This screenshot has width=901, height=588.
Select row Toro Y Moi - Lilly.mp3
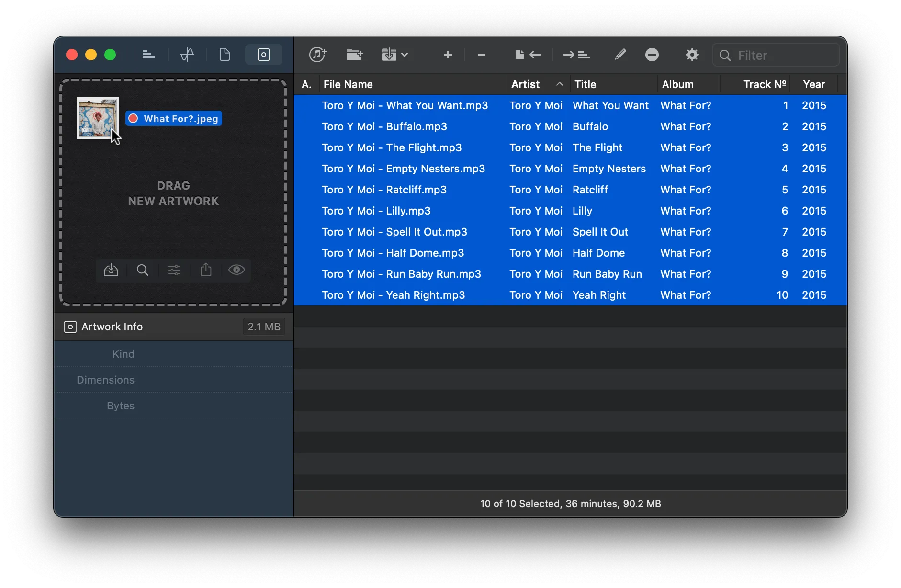pos(570,211)
